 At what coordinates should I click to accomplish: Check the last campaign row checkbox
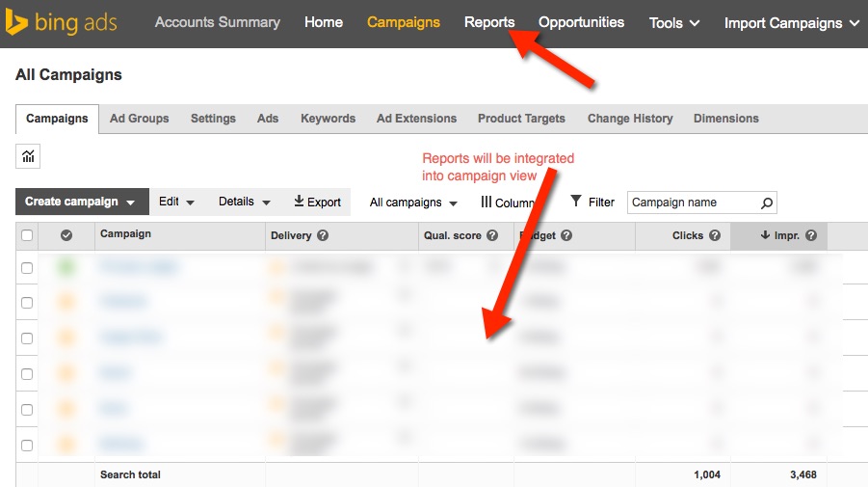[27, 446]
